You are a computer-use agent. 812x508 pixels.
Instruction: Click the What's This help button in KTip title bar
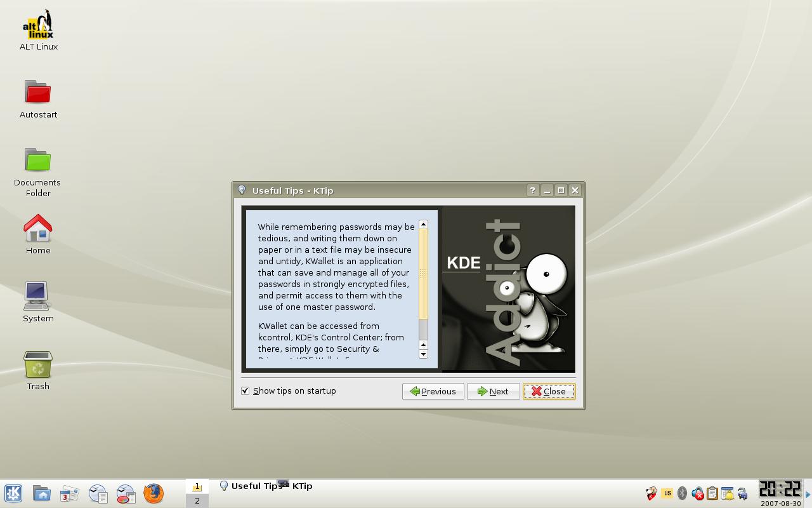[x=533, y=190]
